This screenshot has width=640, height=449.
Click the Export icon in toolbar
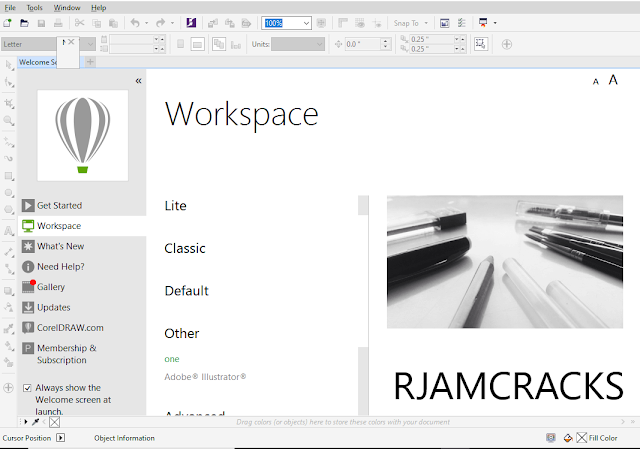(230, 23)
